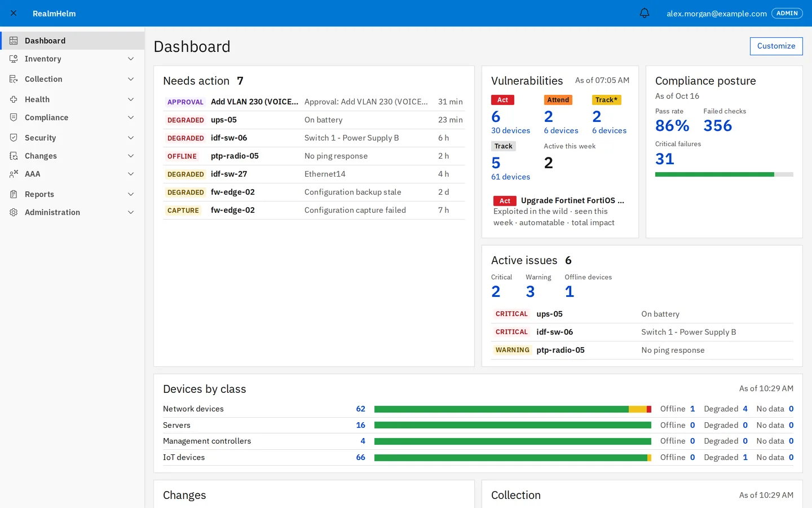This screenshot has height=508, width=812.
Task: Expand the Inventory menu chevron
Action: (x=131, y=59)
